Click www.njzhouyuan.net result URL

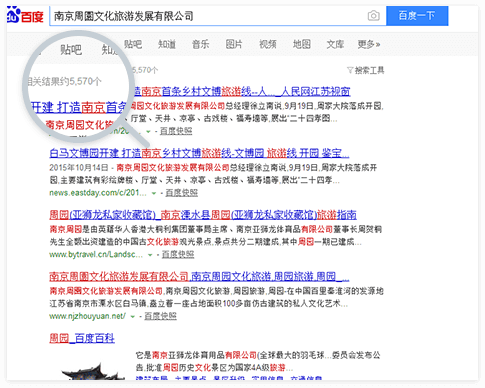(x=87, y=316)
